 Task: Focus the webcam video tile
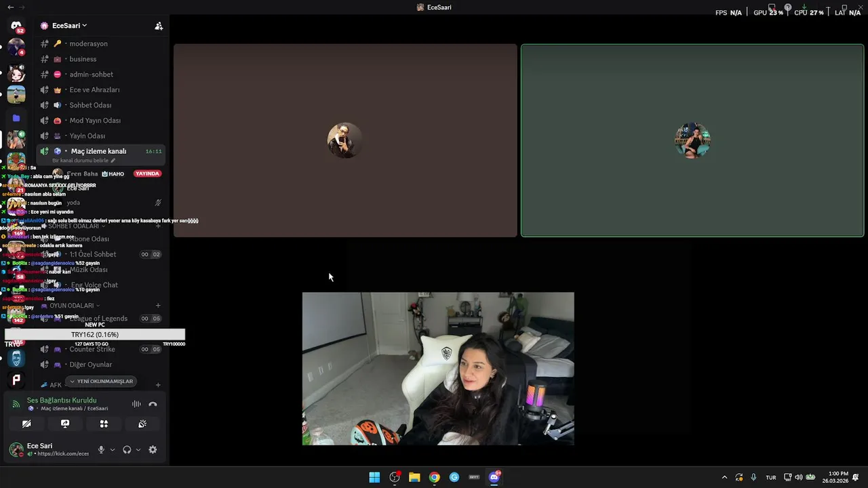pos(438,369)
